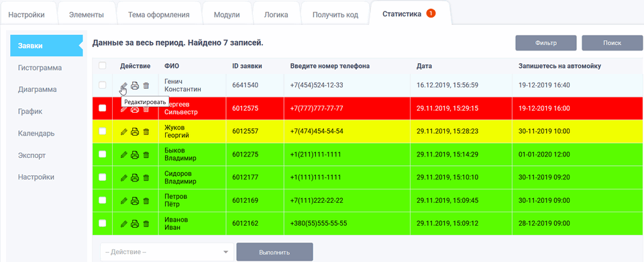Open Настройки in the left sidebar
The height and width of the screenshot is (262, 644).
[36, 177]
